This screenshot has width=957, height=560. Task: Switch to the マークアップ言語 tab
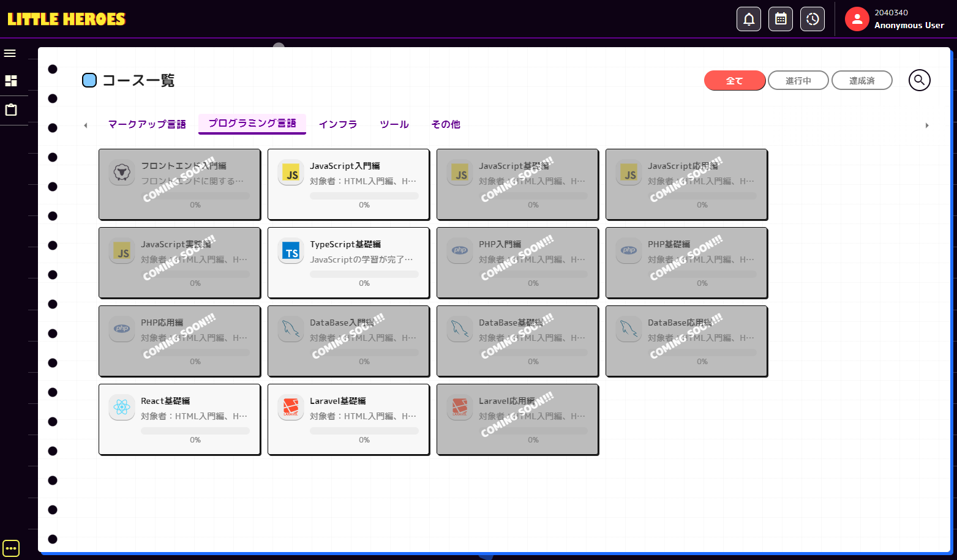[147, 124]
